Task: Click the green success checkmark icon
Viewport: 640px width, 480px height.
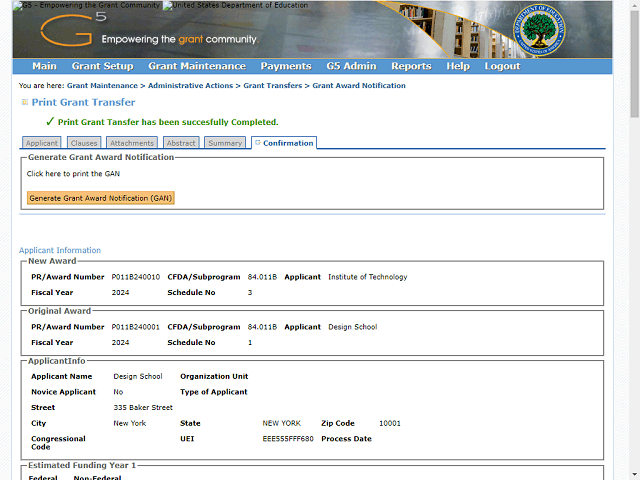Action: click(x=50, y=121)
